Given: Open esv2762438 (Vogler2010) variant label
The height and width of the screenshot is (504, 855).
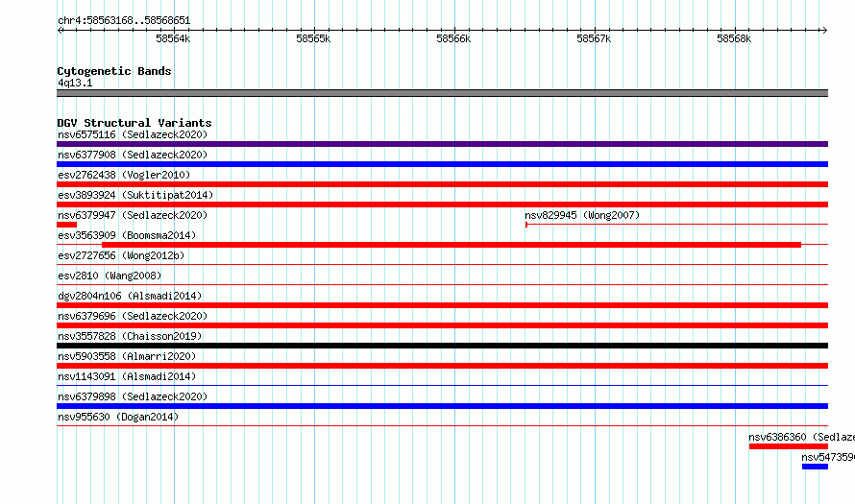Looking at the screenshot, I should 124,175.
